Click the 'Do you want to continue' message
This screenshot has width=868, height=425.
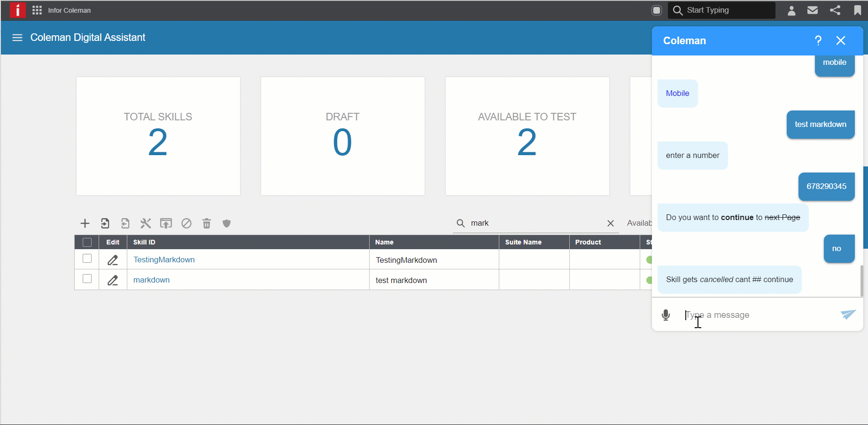point(733,218)
